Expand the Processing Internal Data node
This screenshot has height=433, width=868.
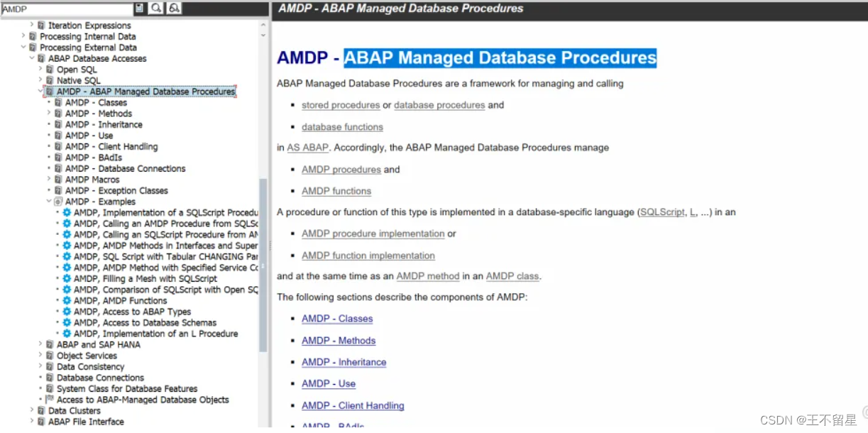23,36
